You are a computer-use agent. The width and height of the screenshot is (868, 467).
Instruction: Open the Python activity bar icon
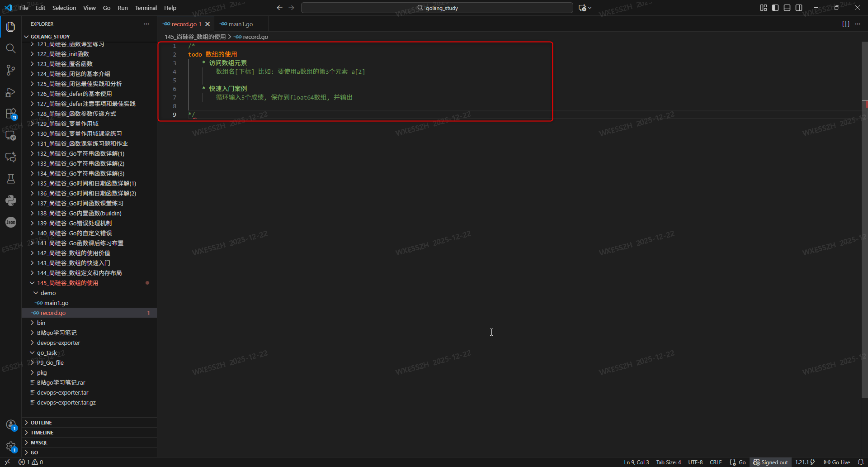point(11,200)
